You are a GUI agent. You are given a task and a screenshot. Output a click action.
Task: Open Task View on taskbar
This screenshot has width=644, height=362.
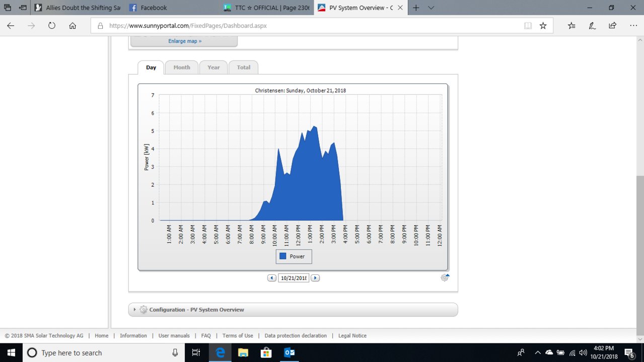(x=196, y=353)
